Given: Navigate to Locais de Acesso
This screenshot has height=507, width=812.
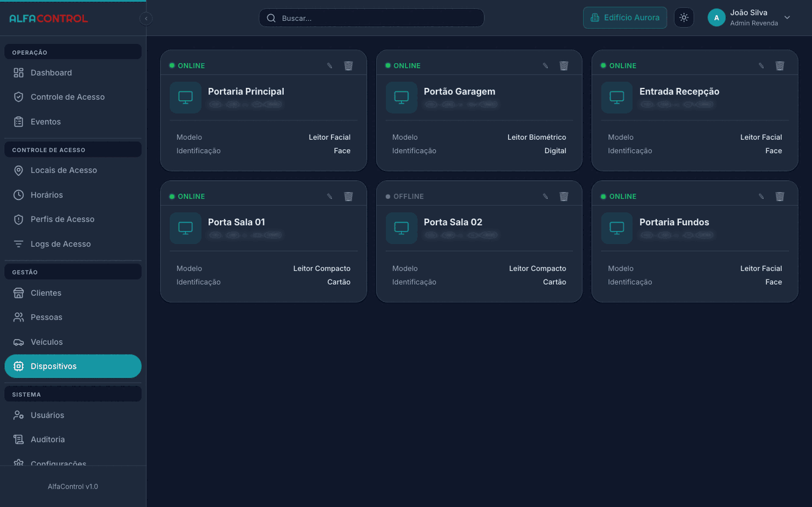Looking at the screenshot, I should tap(73, 170).
